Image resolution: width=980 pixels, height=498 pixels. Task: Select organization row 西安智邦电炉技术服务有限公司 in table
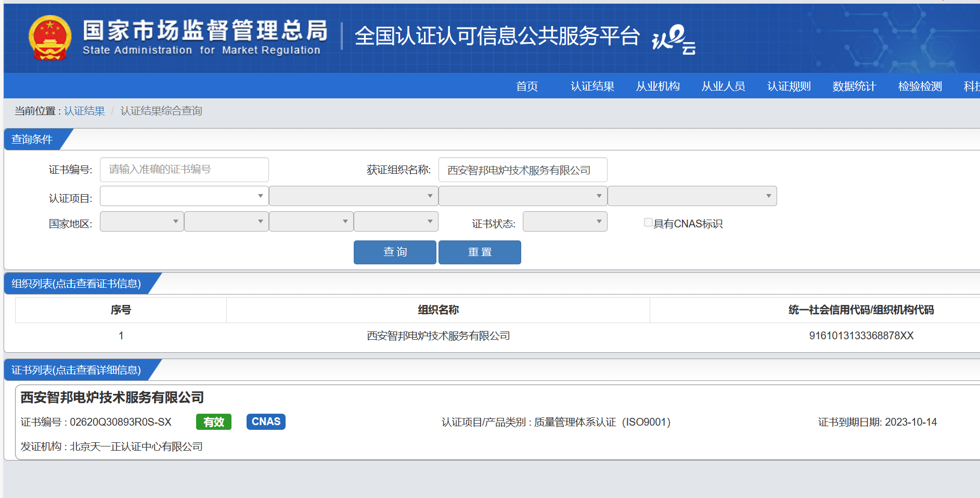tap(439, 336)
